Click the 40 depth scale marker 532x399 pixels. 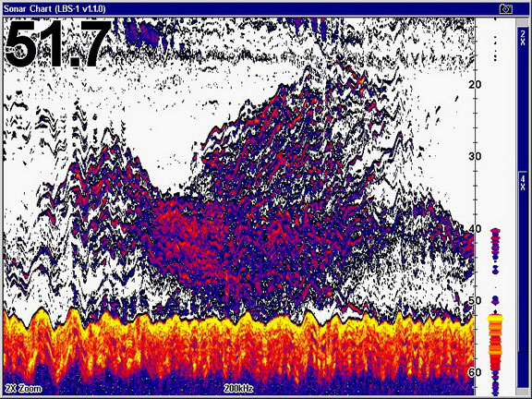pyautogui.click(x=475, y=229)
